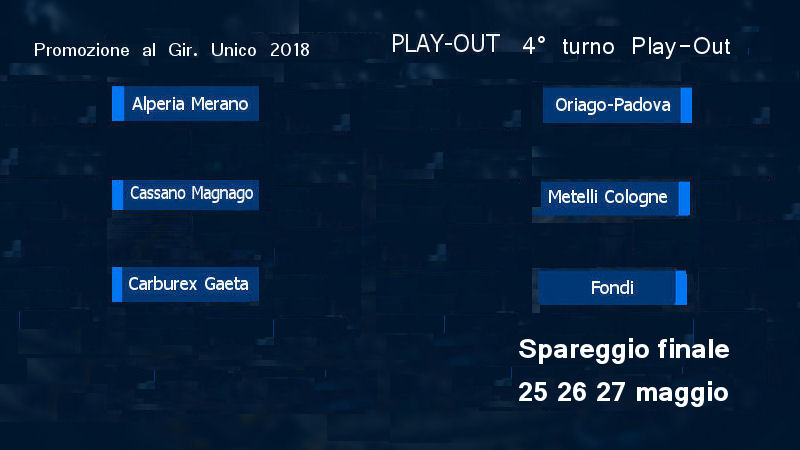
Task: Click the word maggio in the date
Action: point(682,393)
